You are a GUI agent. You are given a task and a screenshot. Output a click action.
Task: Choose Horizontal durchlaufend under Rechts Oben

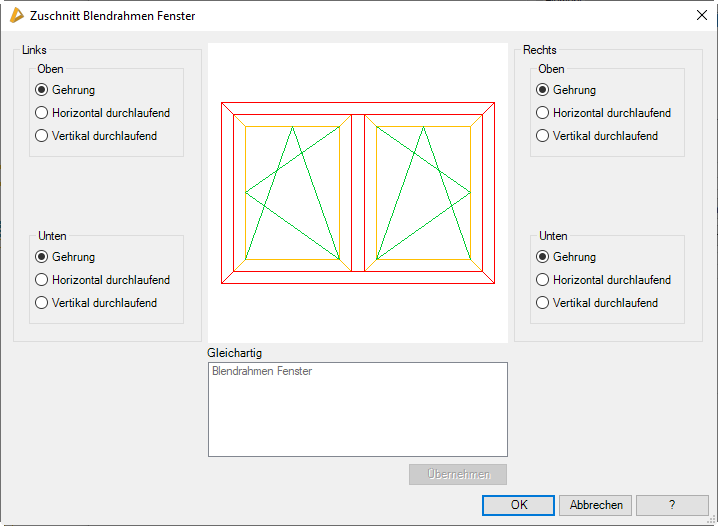click(543, 113)
